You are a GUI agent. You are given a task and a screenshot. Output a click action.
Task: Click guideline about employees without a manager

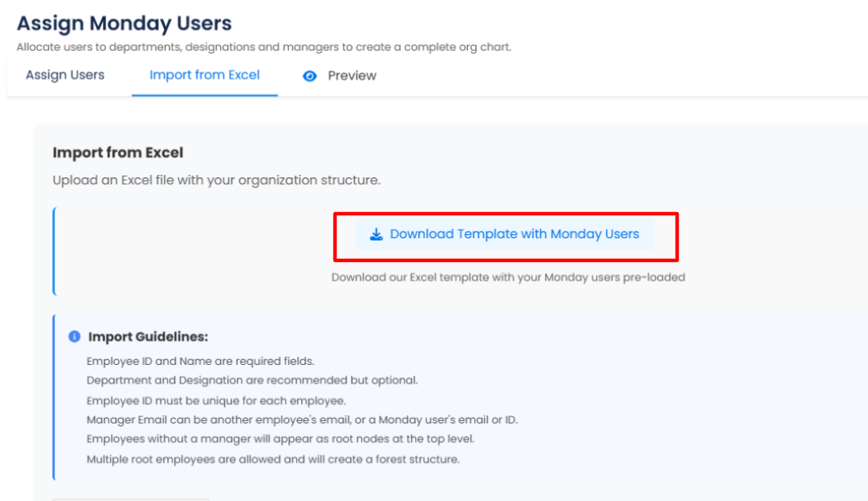pyautogui.click(x=280, y=439)
